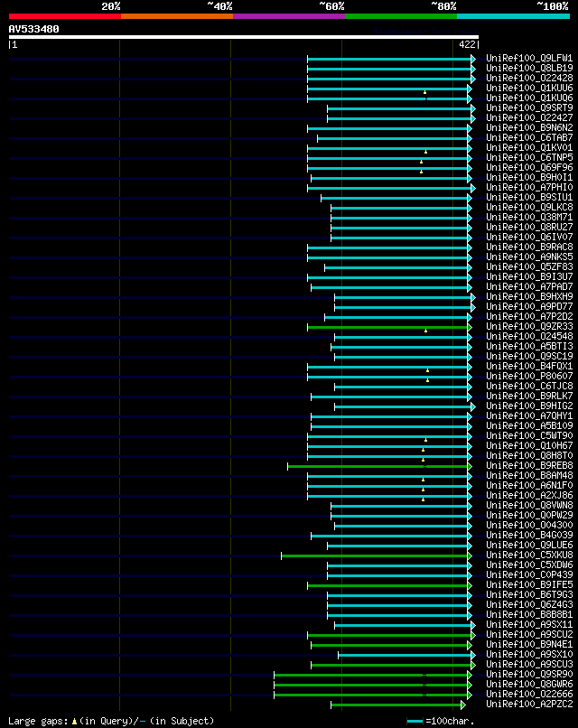This screenshot has height=728, width=578.
Task: Select the UniRef100_Q1KUQ6 label
Action: [529, 98]
